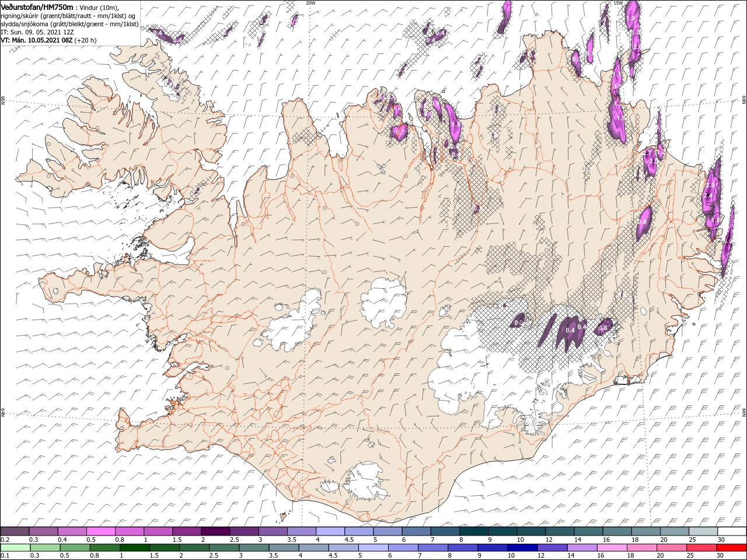Select the green 0.5 swatch in bottom row
This screenshot has width=747, height=560.
tap(75, 548)
